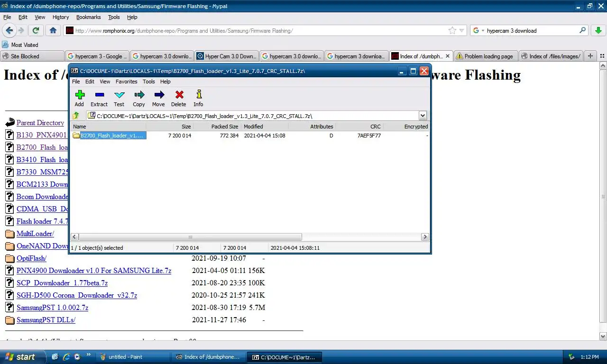This screenshot has width=607, height=364.
Task: Switch to the Problem loading page tab
Action: pyautogui.click(x=486, y=56)
